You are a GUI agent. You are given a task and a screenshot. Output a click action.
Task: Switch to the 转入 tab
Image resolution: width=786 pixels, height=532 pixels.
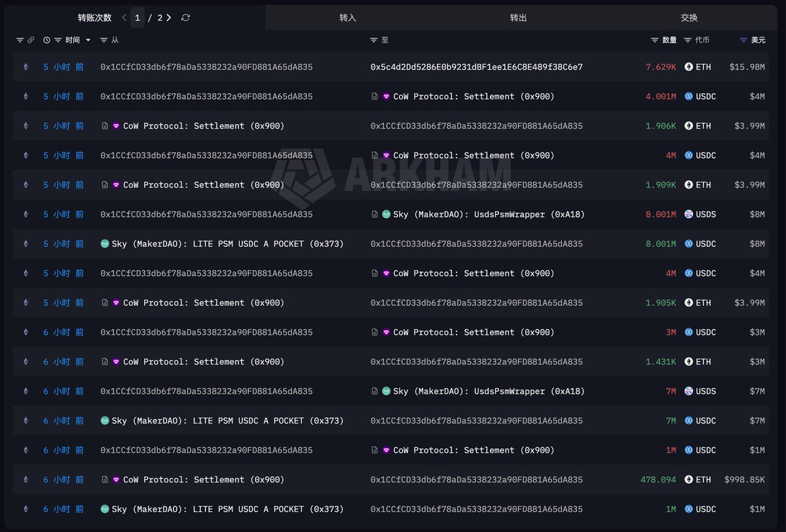point(348,18)
